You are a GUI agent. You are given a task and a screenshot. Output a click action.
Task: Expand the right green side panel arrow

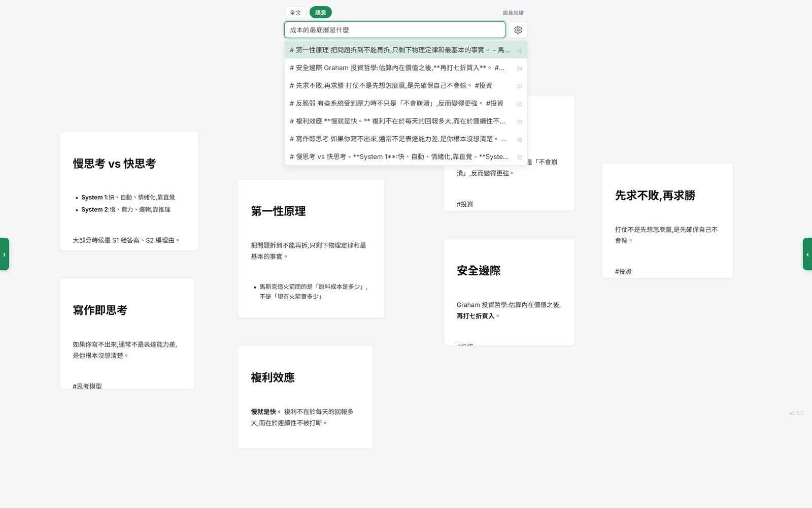tap(807, 254)
